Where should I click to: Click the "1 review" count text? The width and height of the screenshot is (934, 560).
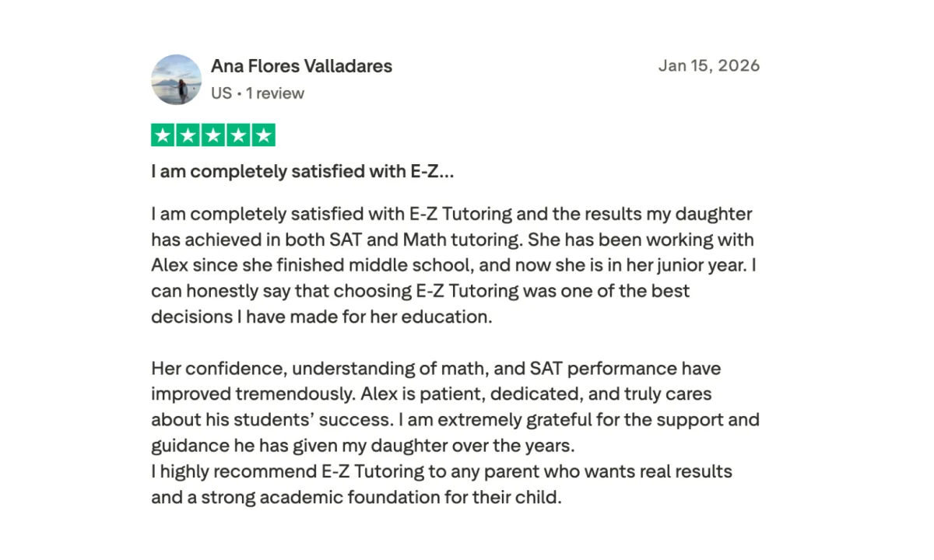pyautogui.click(x=275, y=93)
